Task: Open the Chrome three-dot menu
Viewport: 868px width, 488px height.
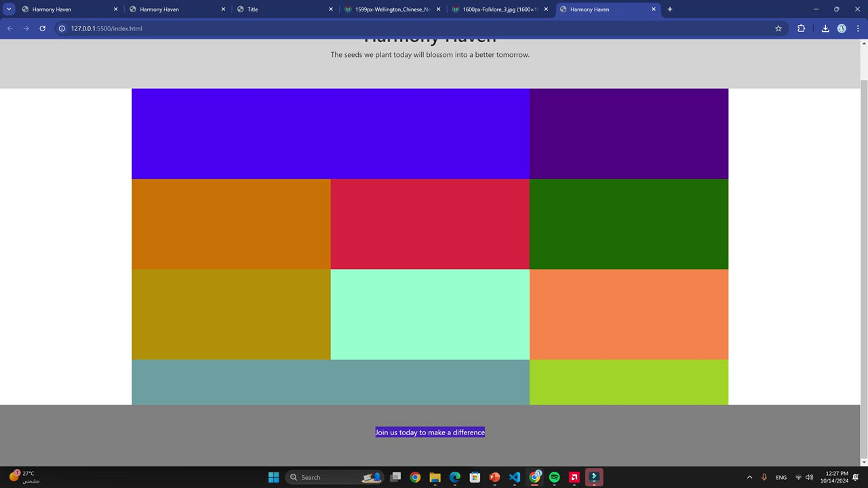Action: pos(859,28)
